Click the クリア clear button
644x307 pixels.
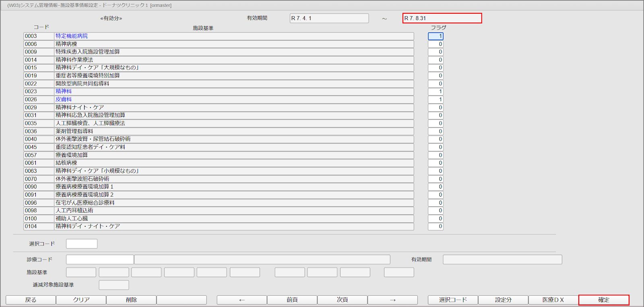pos(81,300)
